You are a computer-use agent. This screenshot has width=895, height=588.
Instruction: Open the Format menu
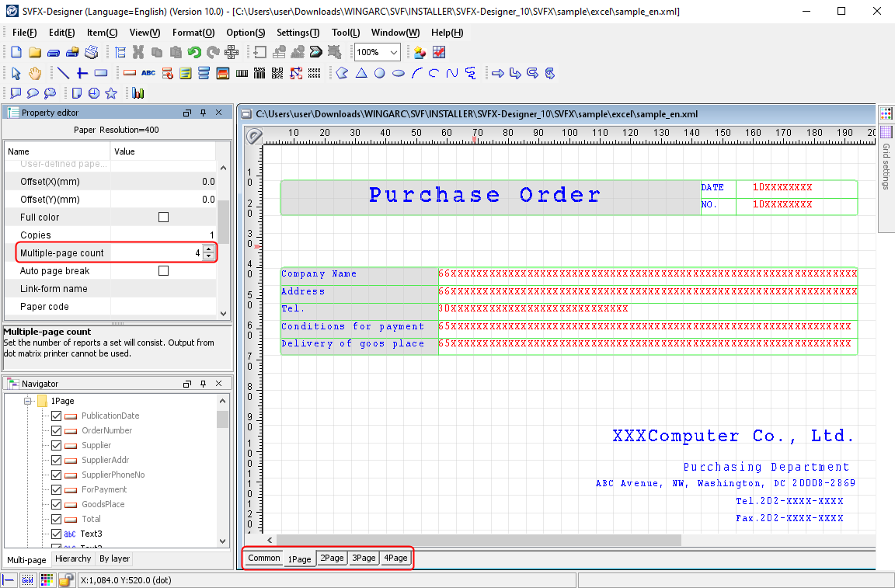point(193,33)
